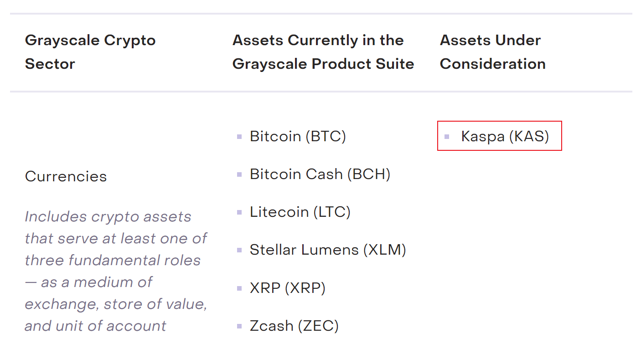Click the bullet next to Bitcoin (BTC)
This screenshot has width=641, height=364.
point(239,136)
